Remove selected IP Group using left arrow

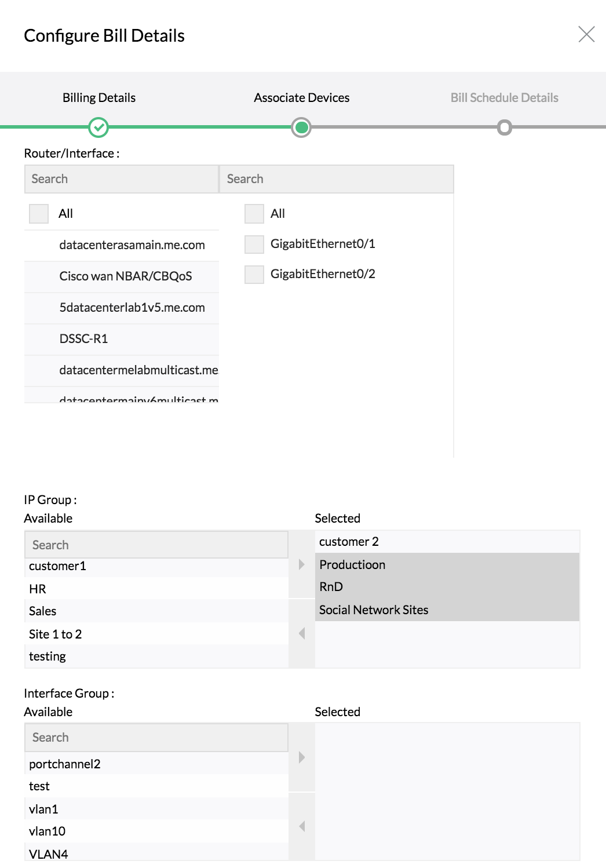[x=301, y=633]
